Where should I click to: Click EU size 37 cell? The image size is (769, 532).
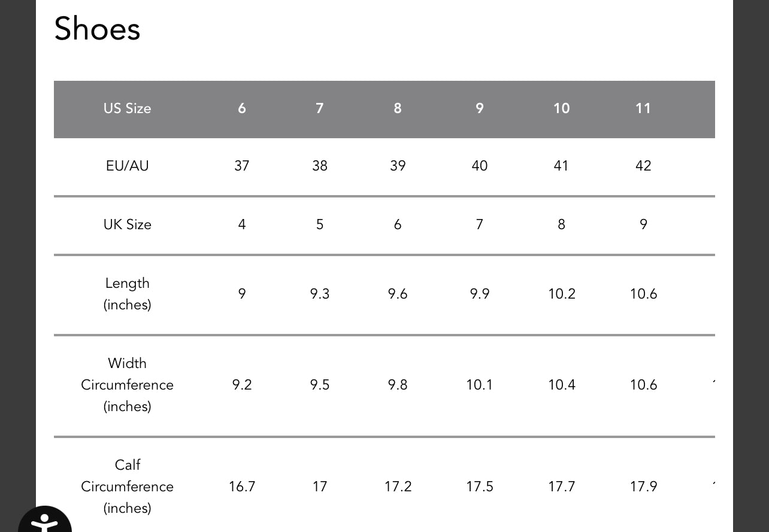click(x=242, y=166)
